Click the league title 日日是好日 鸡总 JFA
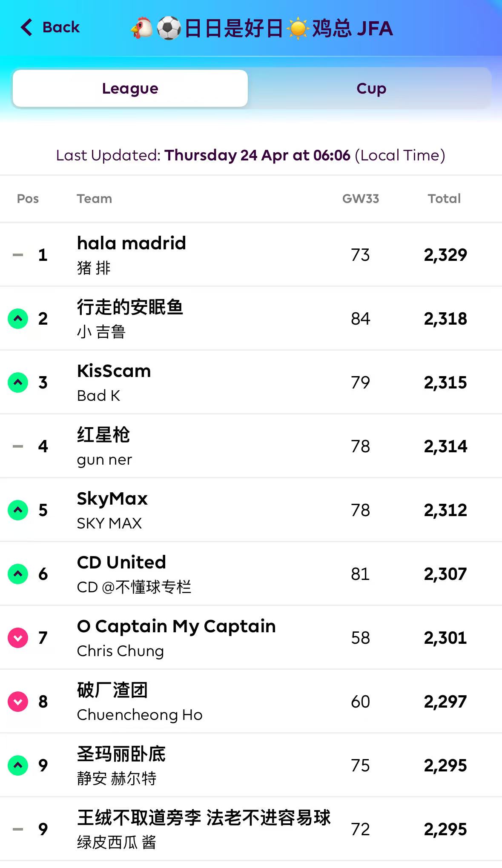 point(261,29)
